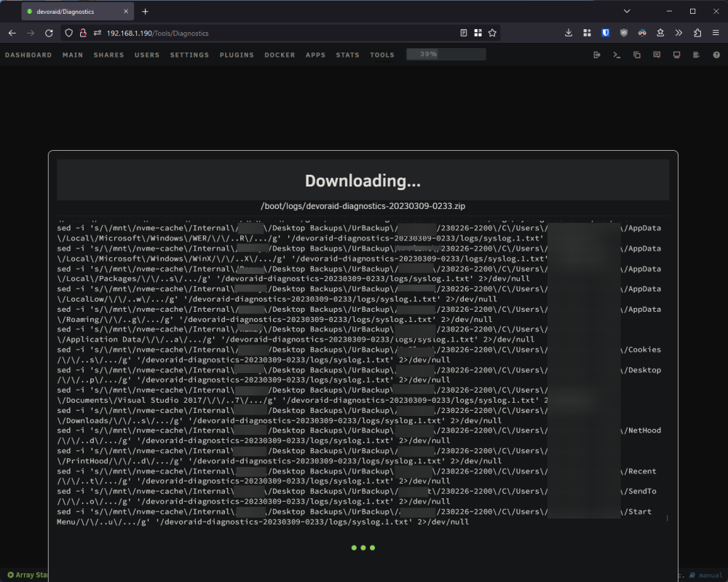
Task: Toggle reader view in address bar
Action: (463, 33)
